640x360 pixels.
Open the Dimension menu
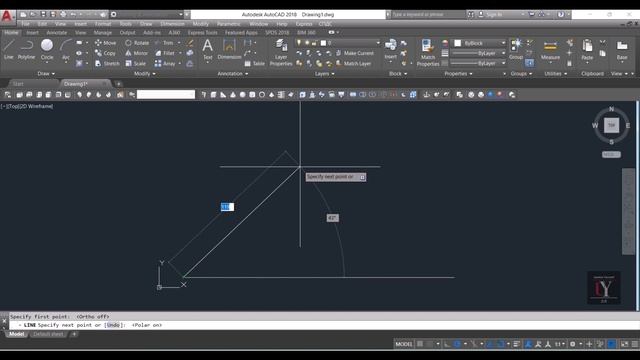click(172, 24)
